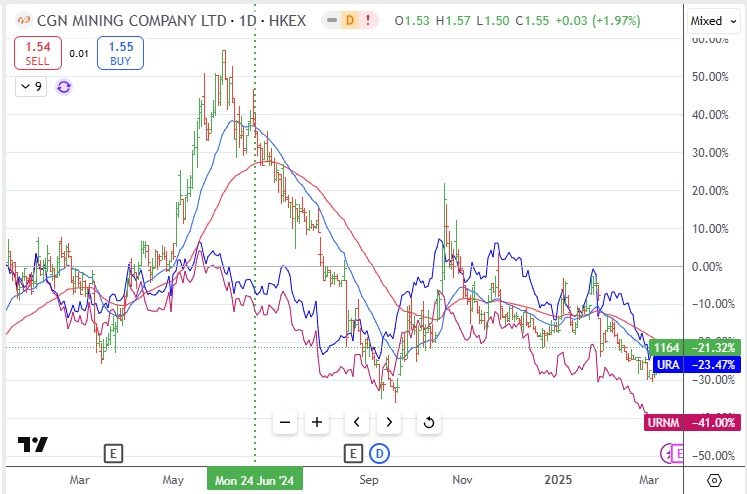Click the 1D interval in the title
This screenshot has width=747, height=494.
coord(248,20)
